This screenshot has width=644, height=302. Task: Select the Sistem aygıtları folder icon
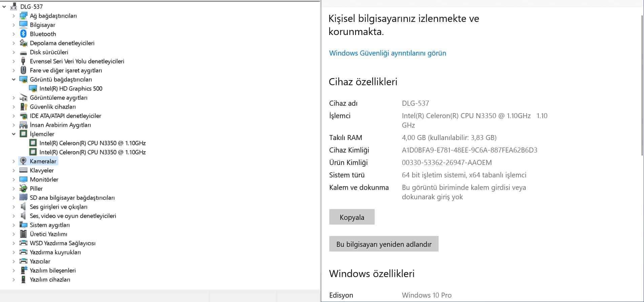click(23, 225)
